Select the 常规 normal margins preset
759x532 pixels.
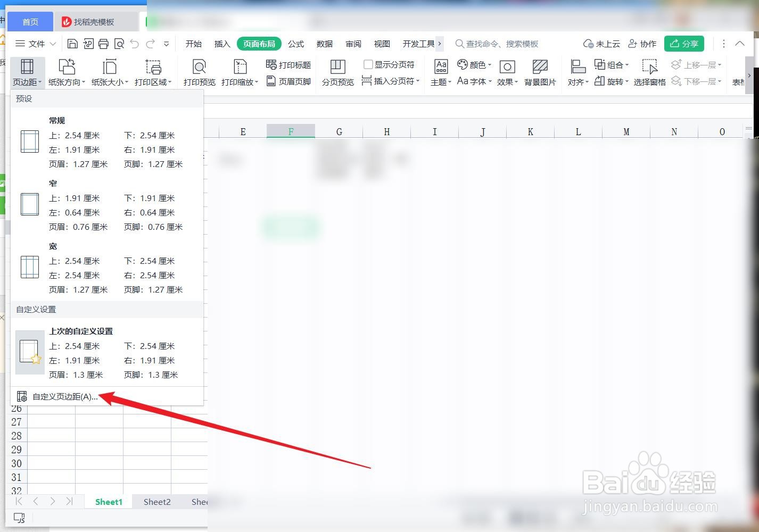(107, 142)
